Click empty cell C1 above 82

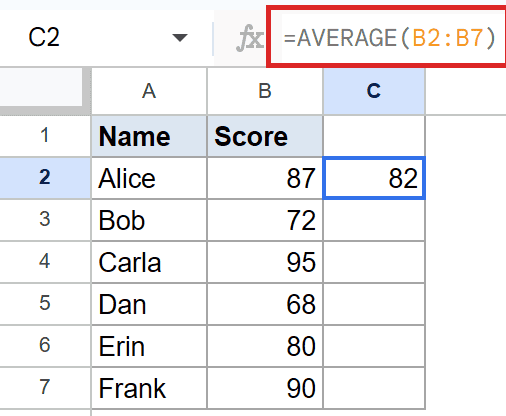(x=374, y=136)
